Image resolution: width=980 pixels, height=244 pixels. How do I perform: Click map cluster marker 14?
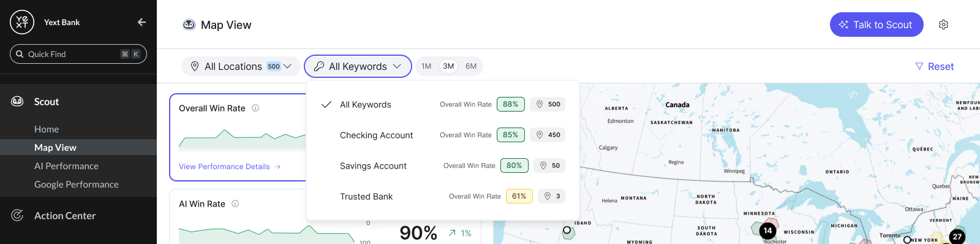click(x=767, y=231)
